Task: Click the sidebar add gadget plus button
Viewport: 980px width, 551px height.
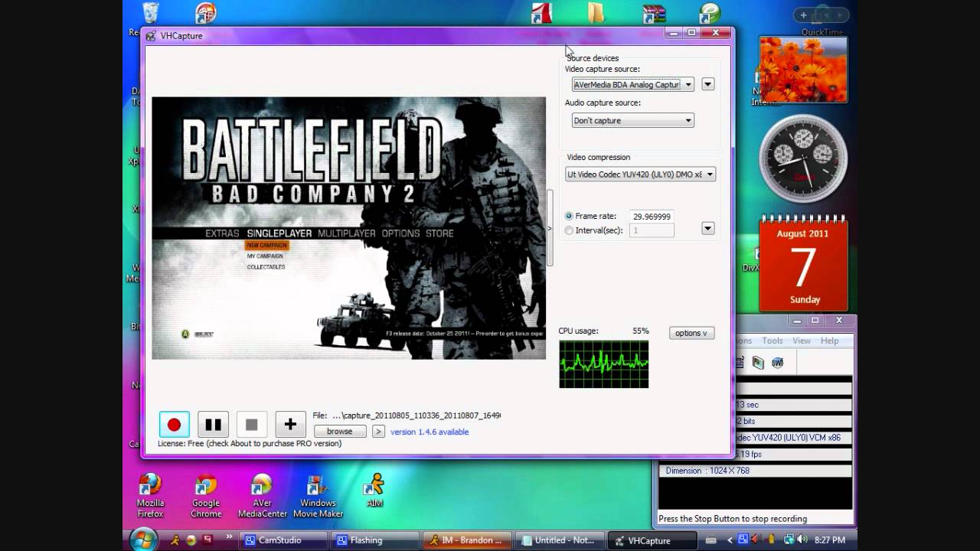Action: click(803, 15)
